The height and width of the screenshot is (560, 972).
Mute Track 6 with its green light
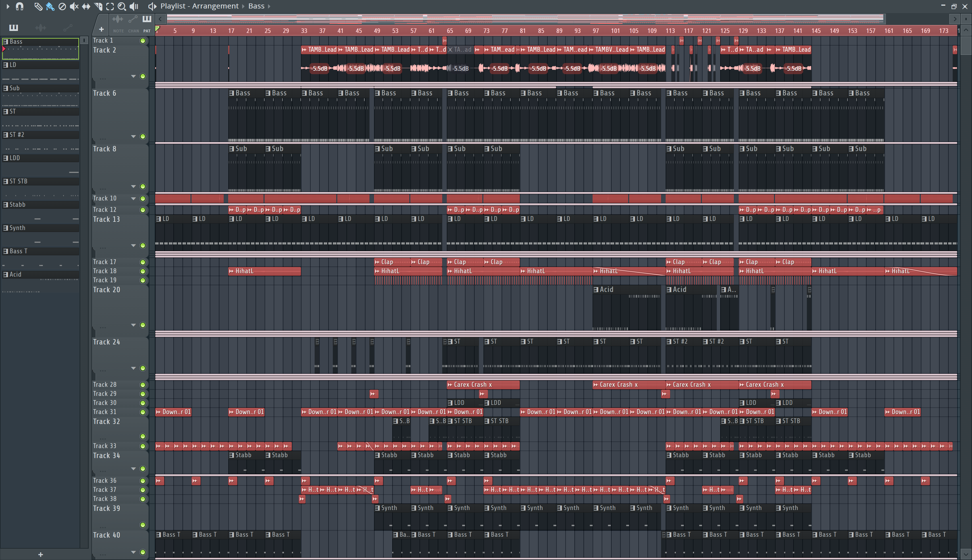tap(143, 137)
